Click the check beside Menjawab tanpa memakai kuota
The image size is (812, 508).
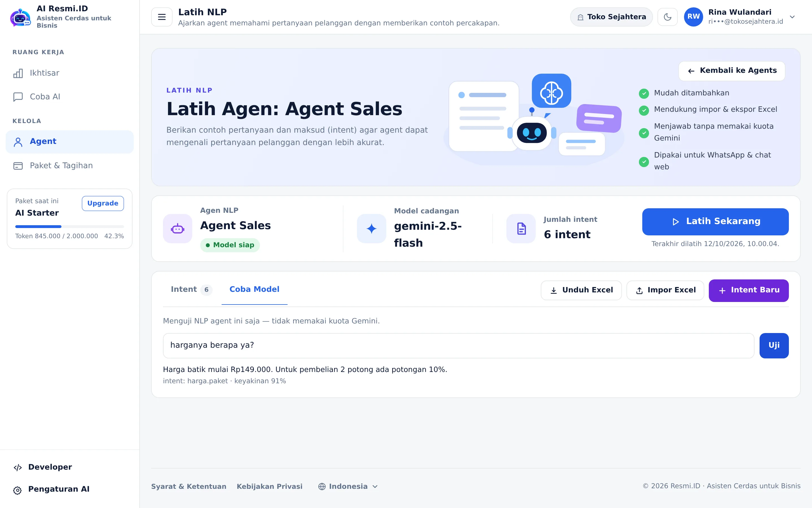pyautogui.click(x=644, y=133)
